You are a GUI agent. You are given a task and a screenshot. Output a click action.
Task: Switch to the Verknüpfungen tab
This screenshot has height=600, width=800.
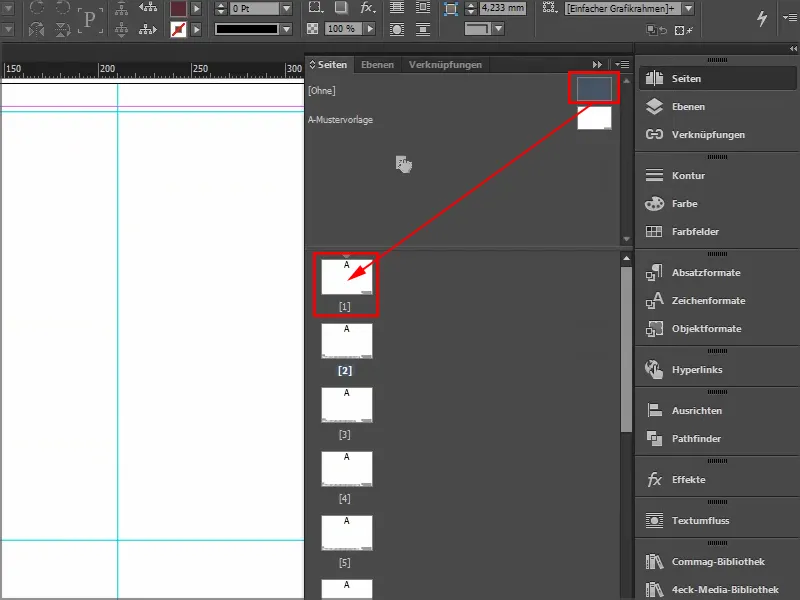(x=445, y=65)
